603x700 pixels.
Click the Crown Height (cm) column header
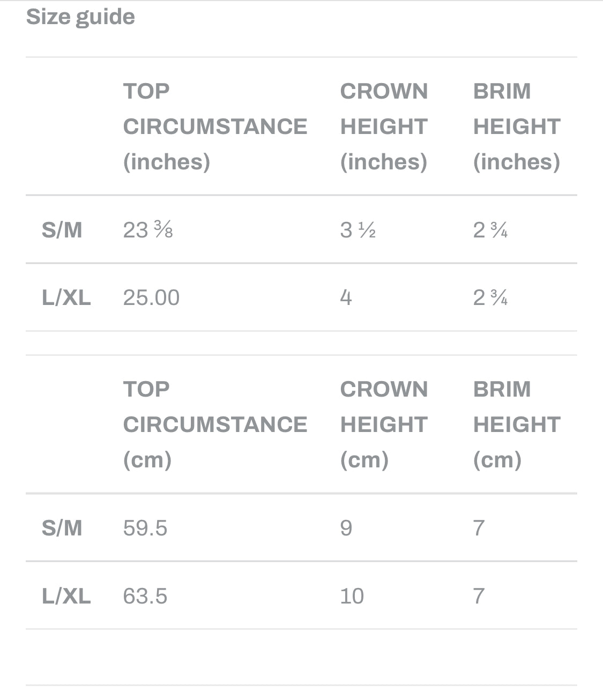[x=384, y=425]
